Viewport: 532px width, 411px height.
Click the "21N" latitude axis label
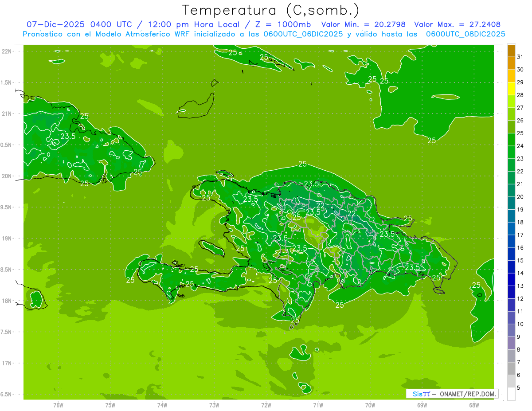(x=8, y=114)
